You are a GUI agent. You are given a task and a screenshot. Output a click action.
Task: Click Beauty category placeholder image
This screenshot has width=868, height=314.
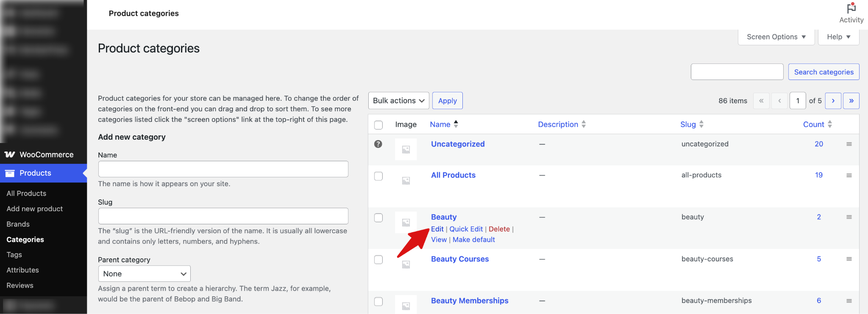pyautogui.click(x=406, y=223)
